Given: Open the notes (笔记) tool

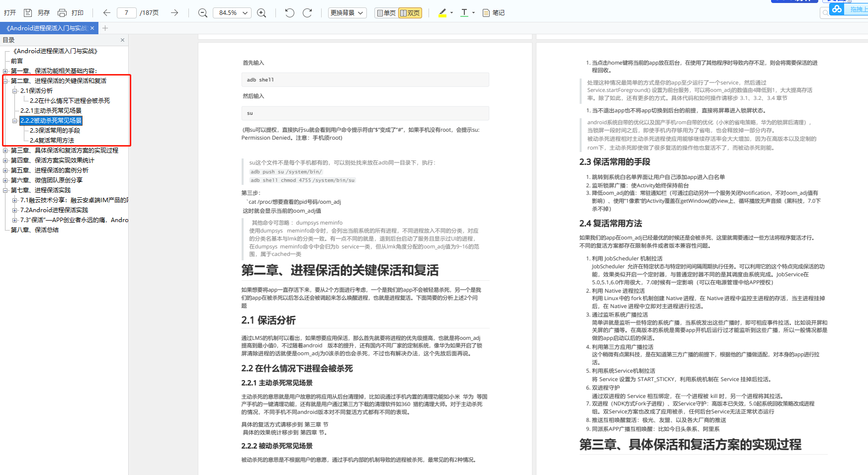Looking at the screenshot, I should pos(494,13).
